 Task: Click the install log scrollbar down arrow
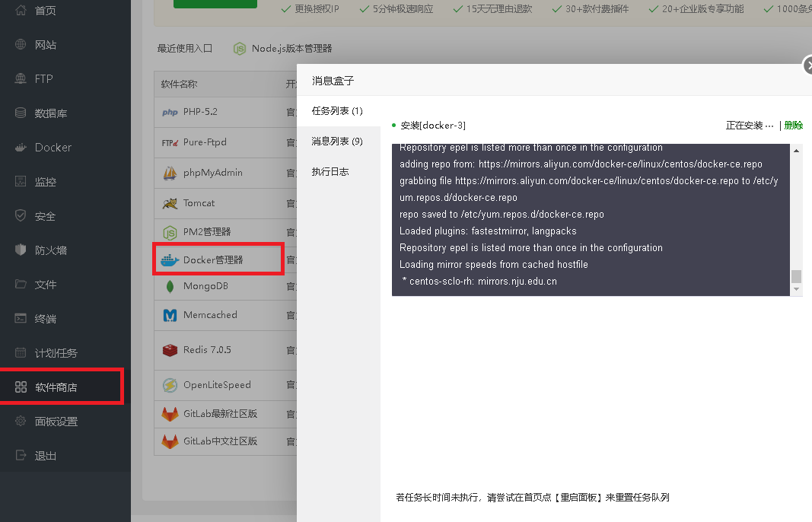coord(797,289)
